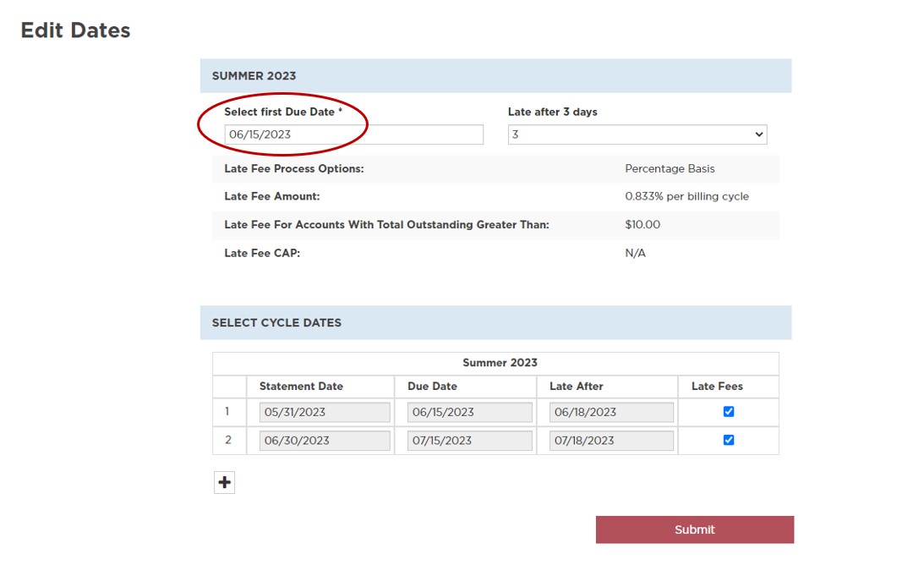Select the 06/18/2023 late after field
This screenshot has height=587, width=924.
(x=610, y=413)
